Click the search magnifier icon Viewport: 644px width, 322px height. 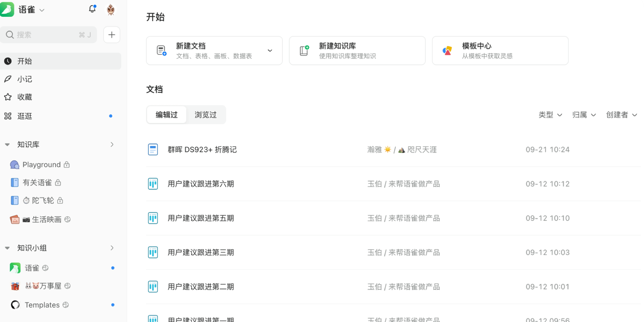coord(10,35)
